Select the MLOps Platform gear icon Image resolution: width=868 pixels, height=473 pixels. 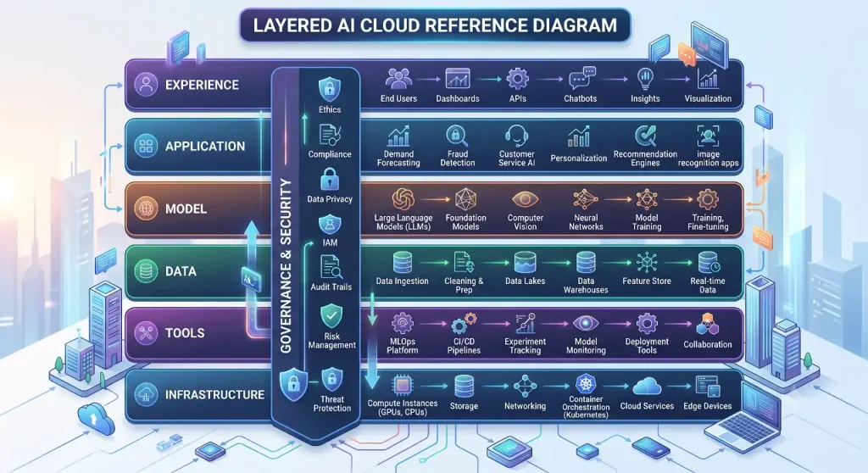click(402, 324)
